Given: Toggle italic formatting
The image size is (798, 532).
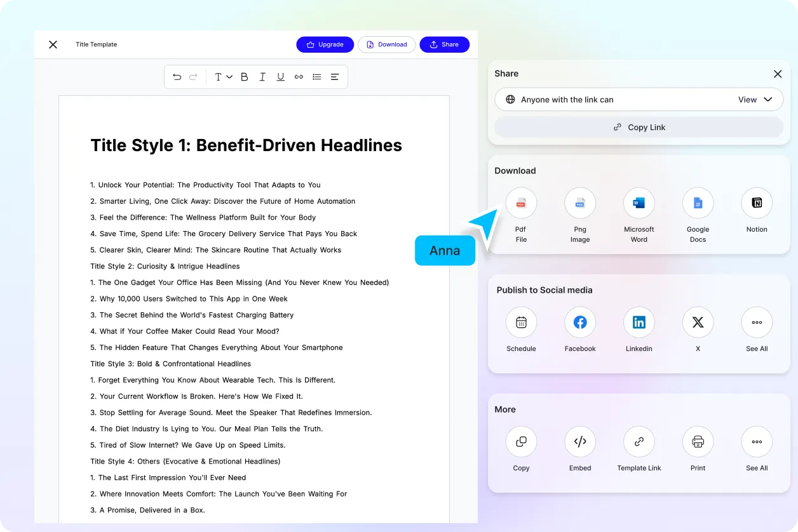Looking at the screenshot, I should click(262, 77).
